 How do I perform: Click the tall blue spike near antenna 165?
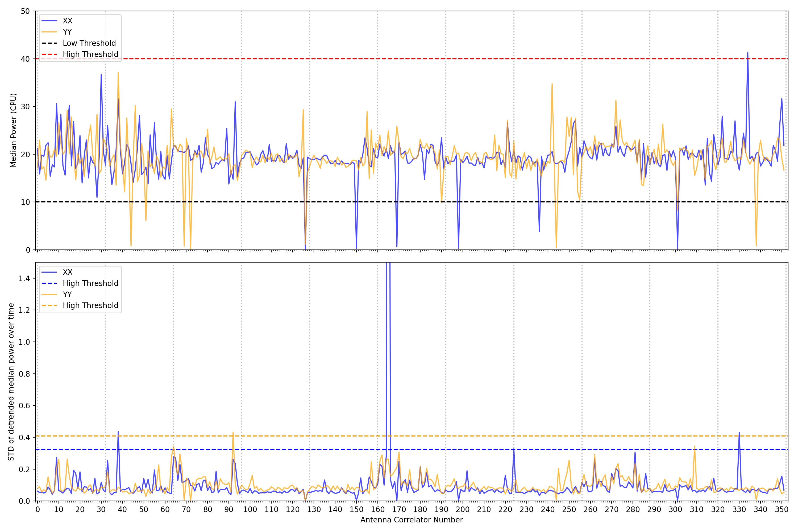tap(386, 339)
